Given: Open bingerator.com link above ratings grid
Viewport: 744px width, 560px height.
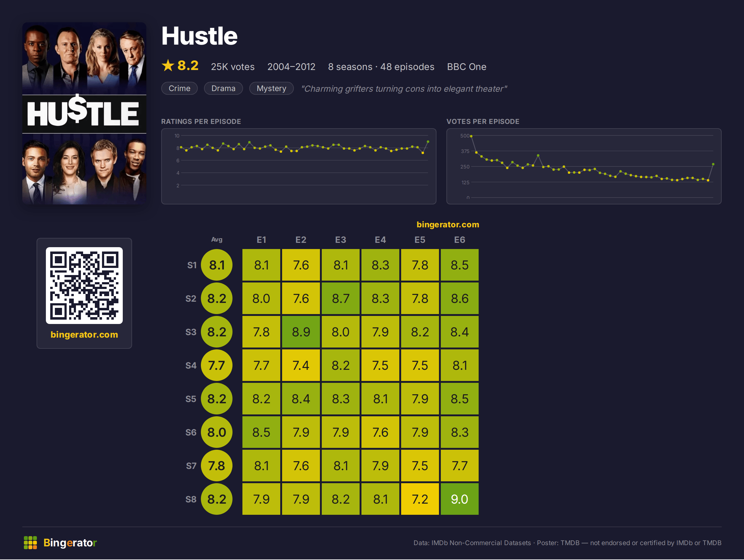Looking at the screenshot, I should pos(448,225).
